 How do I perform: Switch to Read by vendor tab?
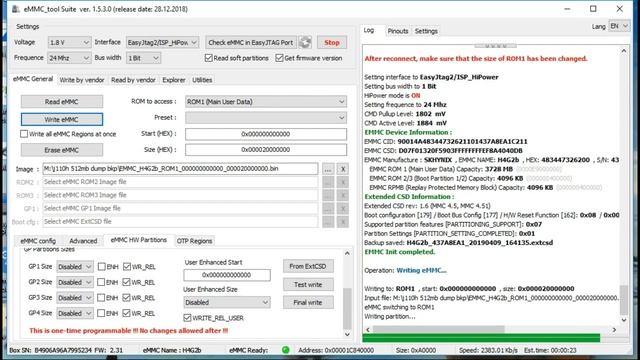point(133,80)
